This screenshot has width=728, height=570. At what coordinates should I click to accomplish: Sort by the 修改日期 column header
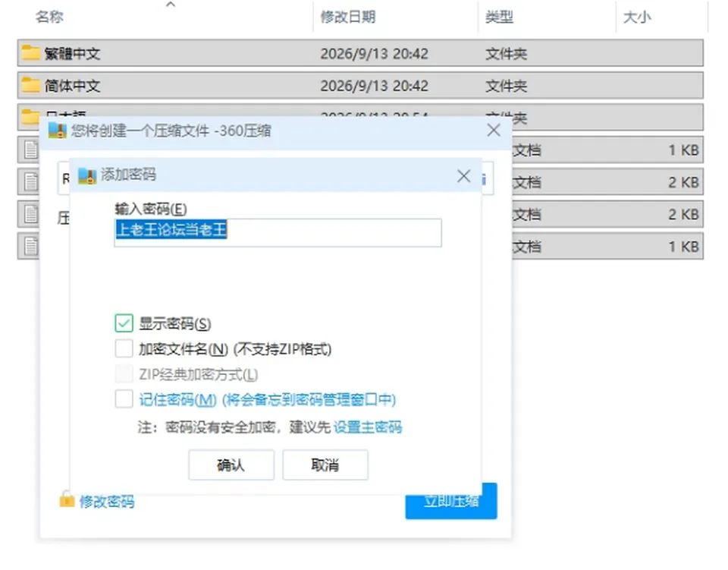(348, 17)
